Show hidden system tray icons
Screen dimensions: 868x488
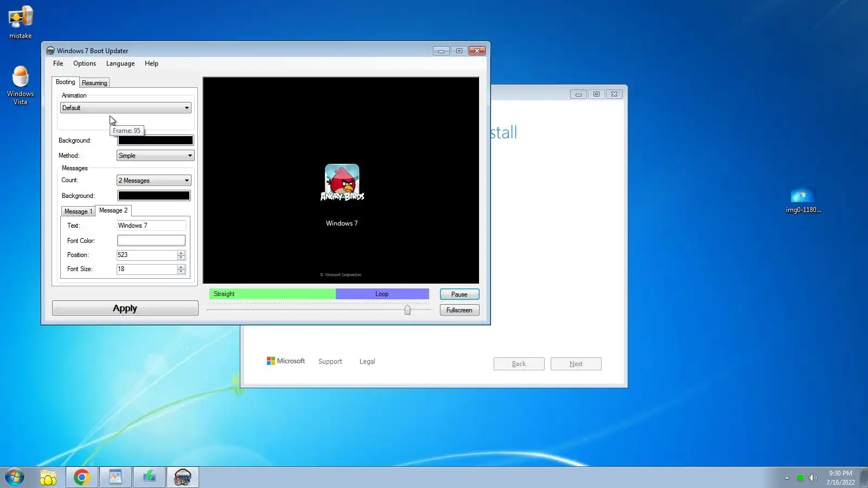click(787, 478)
